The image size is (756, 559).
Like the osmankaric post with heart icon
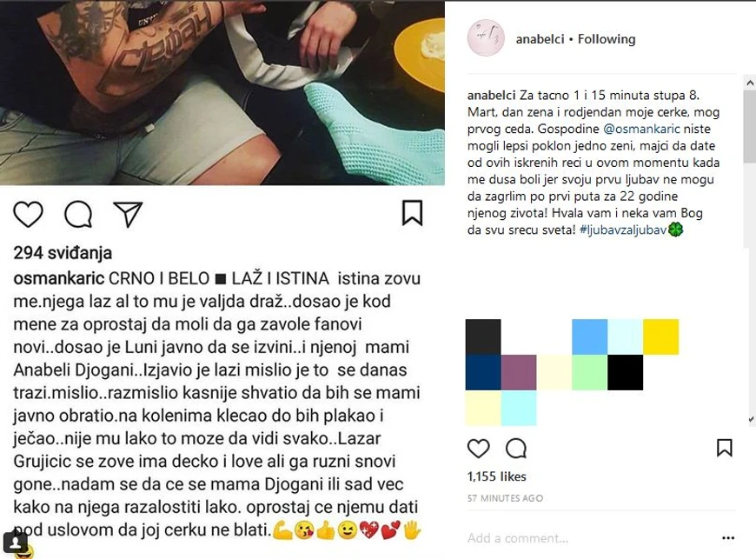pyautogui.click(x=28, y=214)
